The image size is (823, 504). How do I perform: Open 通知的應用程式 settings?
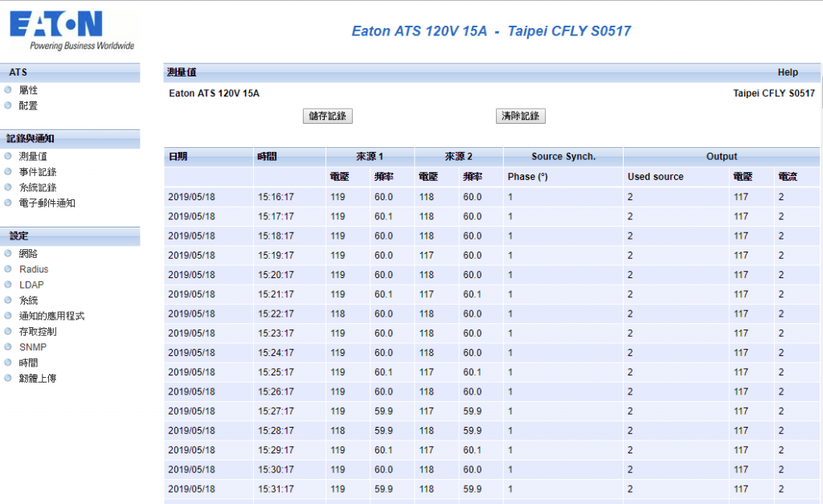pyautogui.click(x=52, y=316)
